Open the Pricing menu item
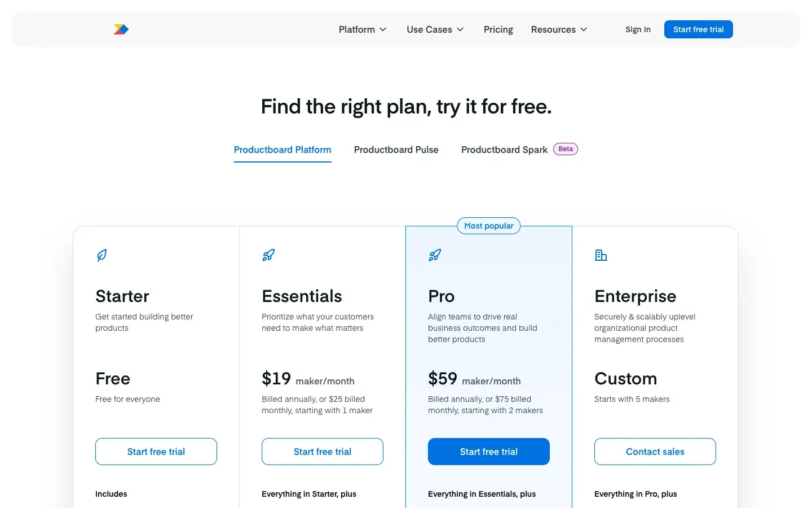This screenshot has height=508, width=812. pyautogui.click(x=498, y=29)
